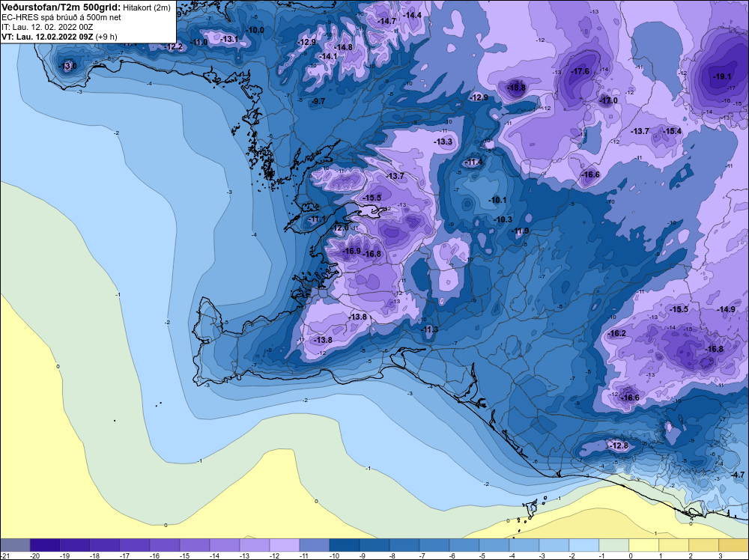This screenshot has height=560, width=749.
Task: Pick the legend swatch above the -6 label
Action: click(x=464, y=545)
